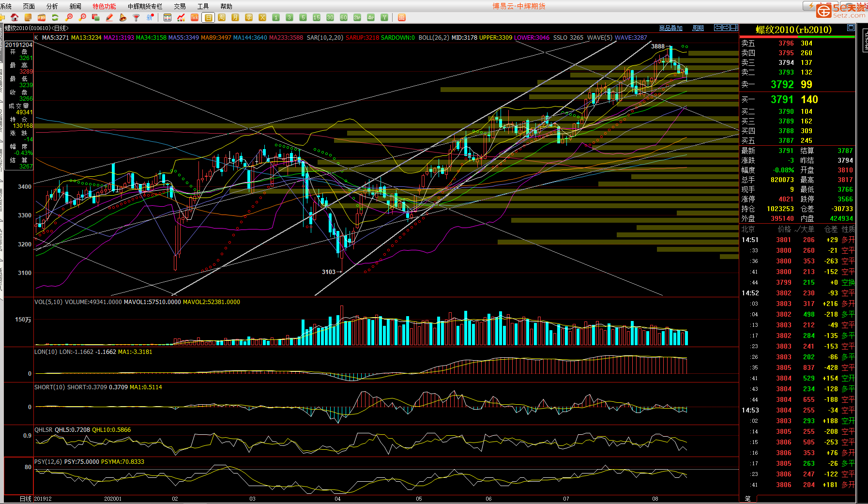The image size is (868, 504).
Task: Open the 特色功能 menu
Action: [105, 6]
